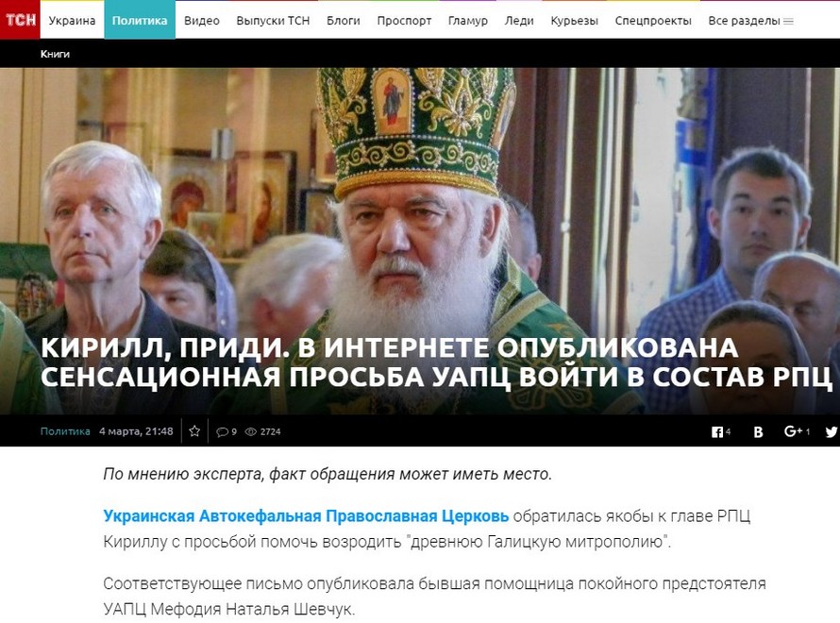Open the Спецпроекты section
Screen dimensions: 840x623
point(652,21)
